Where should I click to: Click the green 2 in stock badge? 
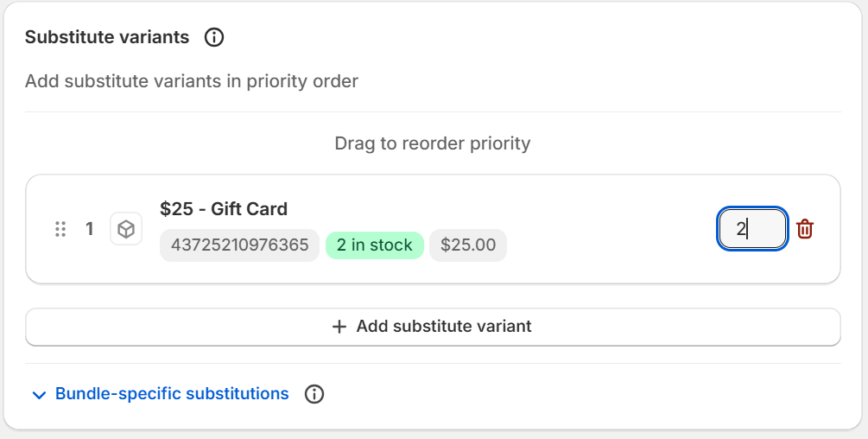(375, 245)
